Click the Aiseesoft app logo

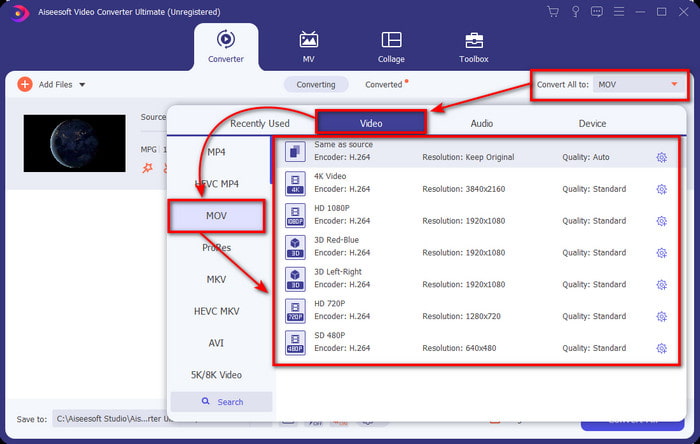[x=19, y=12]
